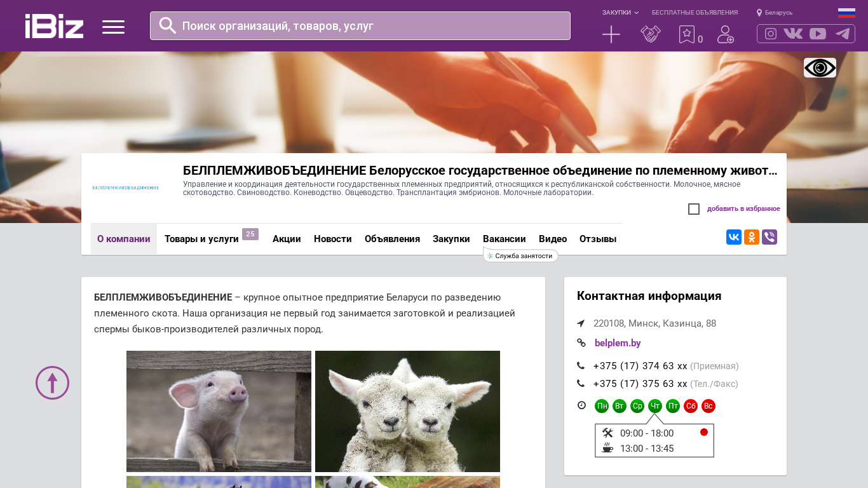Focus the search organizations input field
The height and width of the screenshot is (488, 868).
coord(360,25)
